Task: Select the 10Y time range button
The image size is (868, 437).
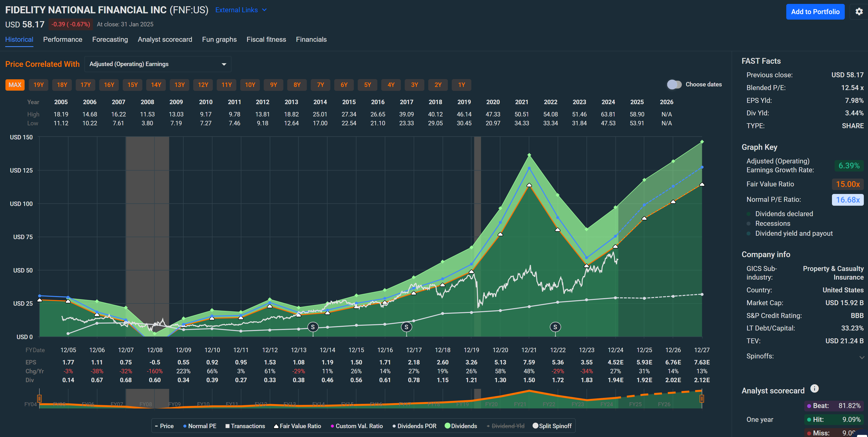Action: pyautogui.click(x=250, y=85)
